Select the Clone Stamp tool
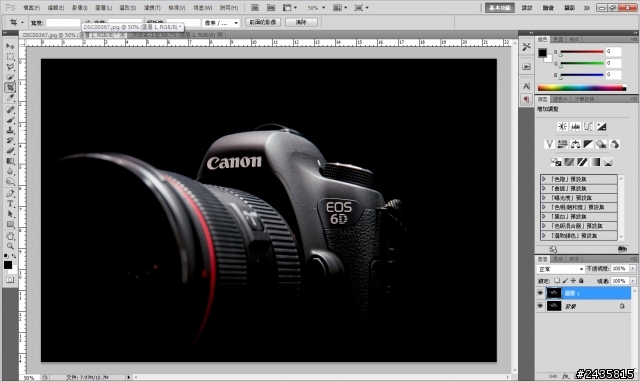Image resolution: width=640 pixels, height=382 pixels. click(x=10, y=130)
